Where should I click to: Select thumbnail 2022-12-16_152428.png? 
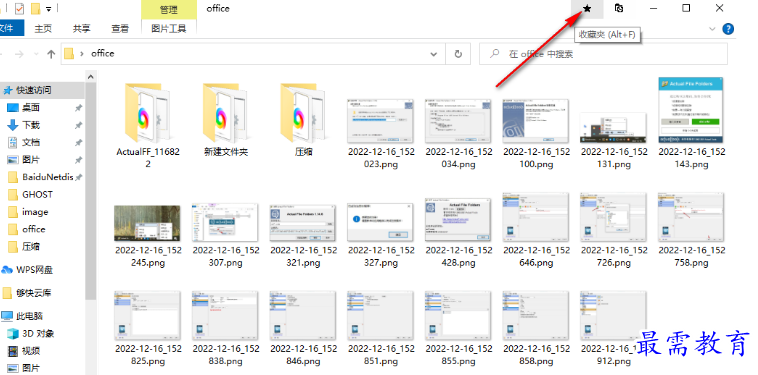pos(459,232)
